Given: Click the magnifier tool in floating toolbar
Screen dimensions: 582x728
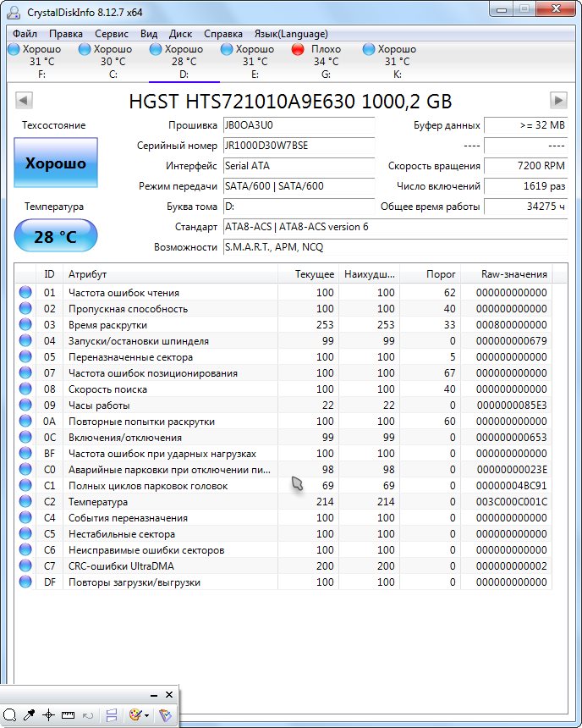Looking at the screenshot, I should [x=10, y=715].
